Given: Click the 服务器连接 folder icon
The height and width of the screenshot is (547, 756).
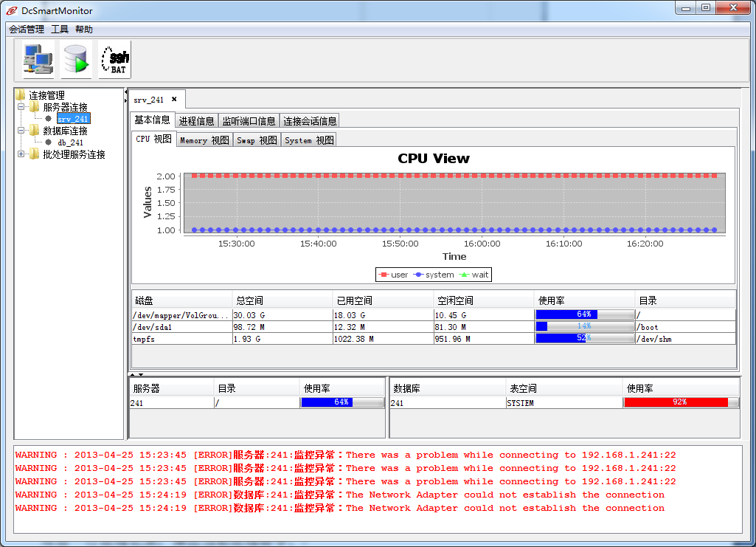Looking at the screenshot, I should point(35,106).
